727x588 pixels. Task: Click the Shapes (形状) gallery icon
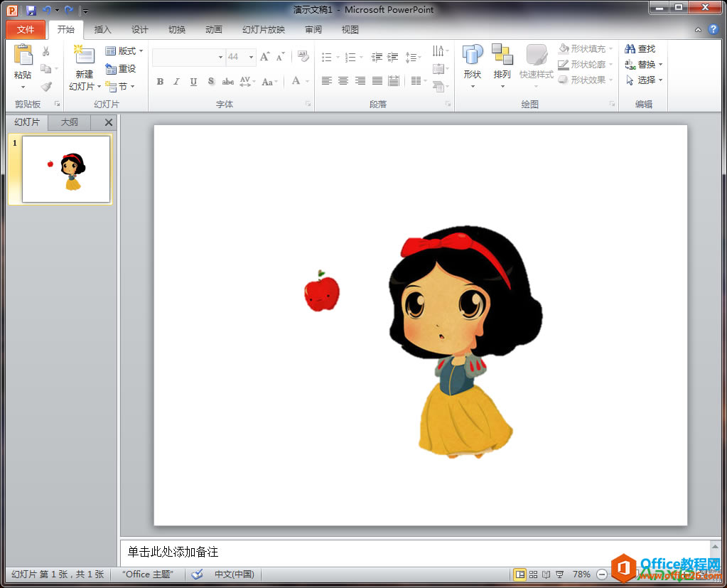pos(473,55)
